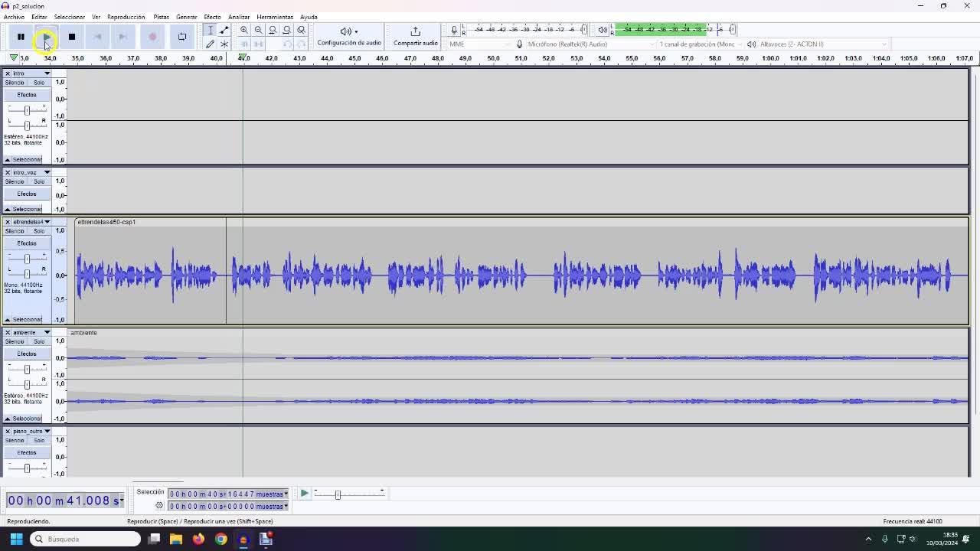Click Seleccionar button on 'intro' track
This screenshot has height=551, width=980.
[x=27, y=160]
